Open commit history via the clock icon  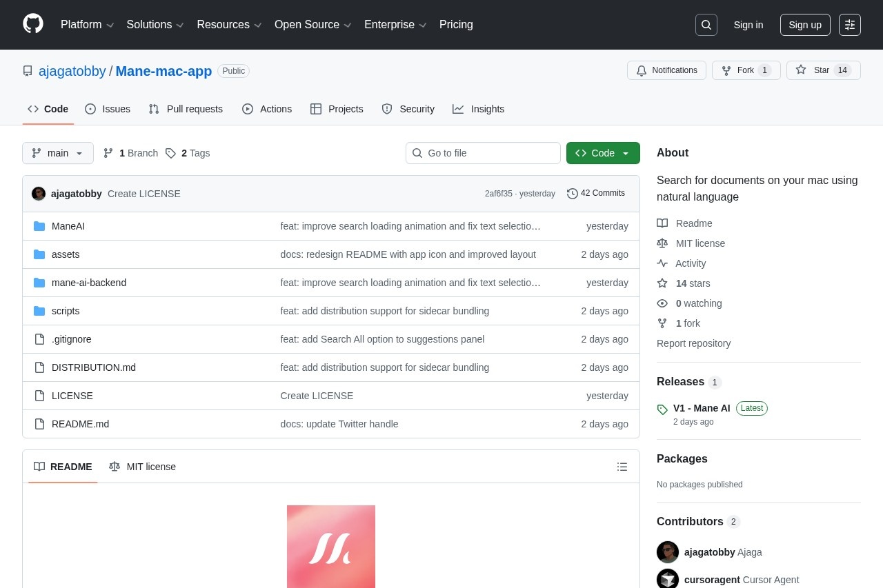[573, 194]
